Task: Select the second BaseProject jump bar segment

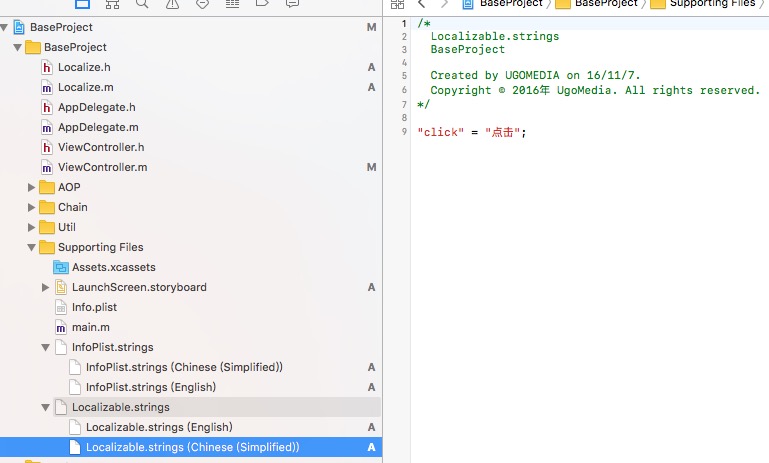Action: click(606, 4)
